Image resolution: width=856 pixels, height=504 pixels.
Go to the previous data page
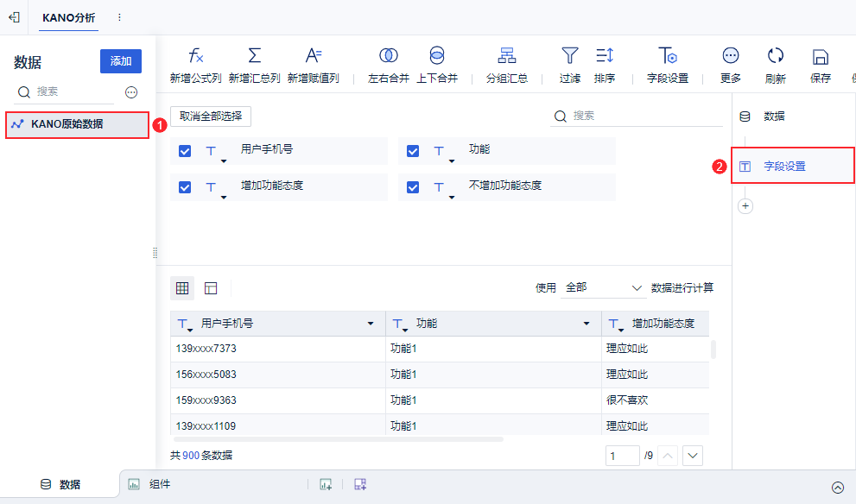pyautogui.click(x=669, y=456)
